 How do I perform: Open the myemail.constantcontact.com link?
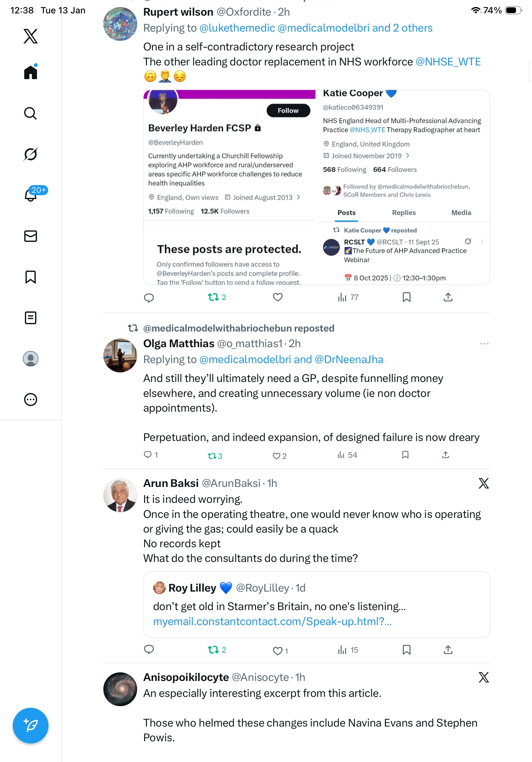point(272,621)
